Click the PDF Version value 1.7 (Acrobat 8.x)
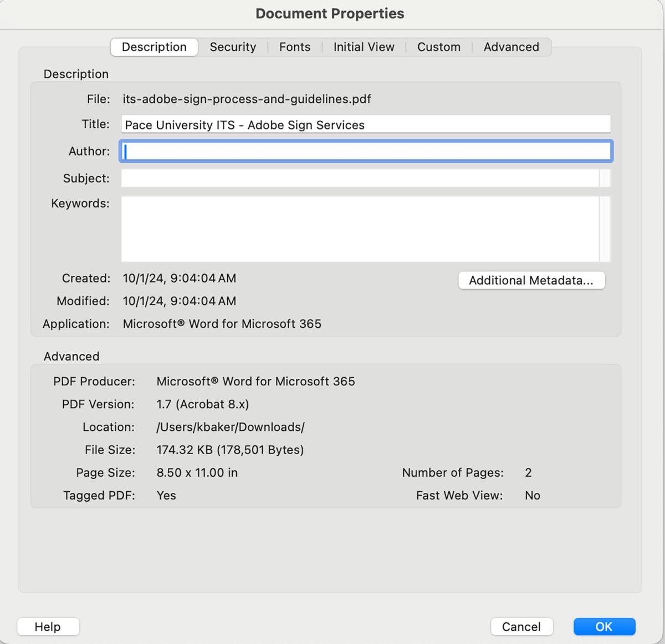This screenshot has height=644, width=665. [202, 404]
